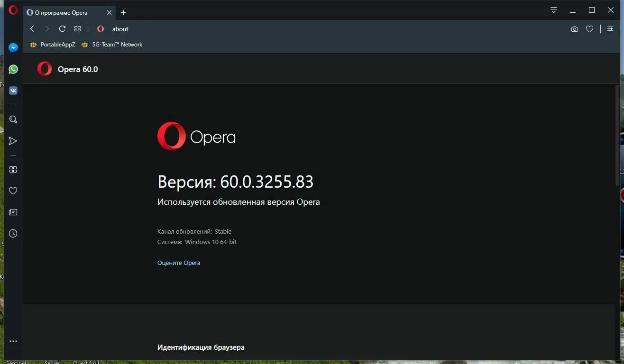Maximize the Opera window
Viewport: 624px width, 364px height.
pyautogui.click(x=592, y=10)
